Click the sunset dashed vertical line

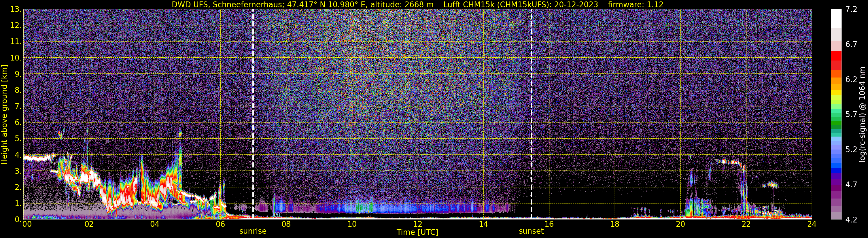coord(532,114)
